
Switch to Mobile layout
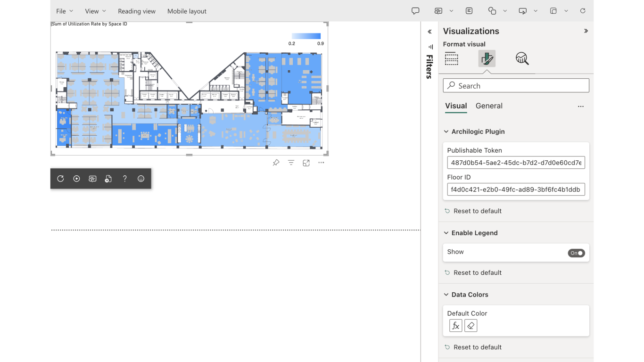(x=187, y=11)
